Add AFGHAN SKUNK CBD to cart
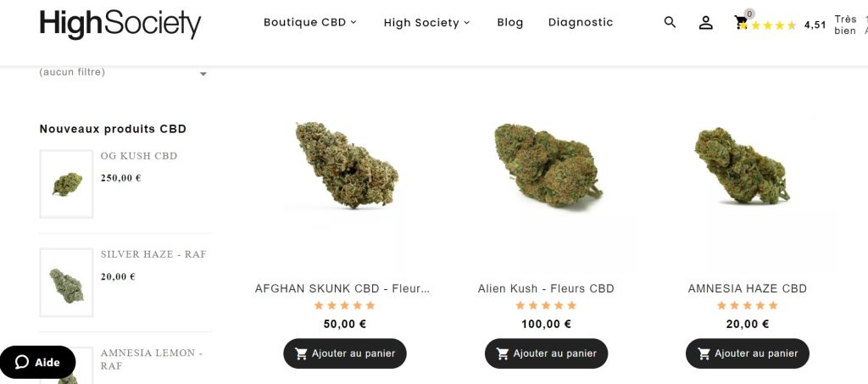 coord(345,353)
